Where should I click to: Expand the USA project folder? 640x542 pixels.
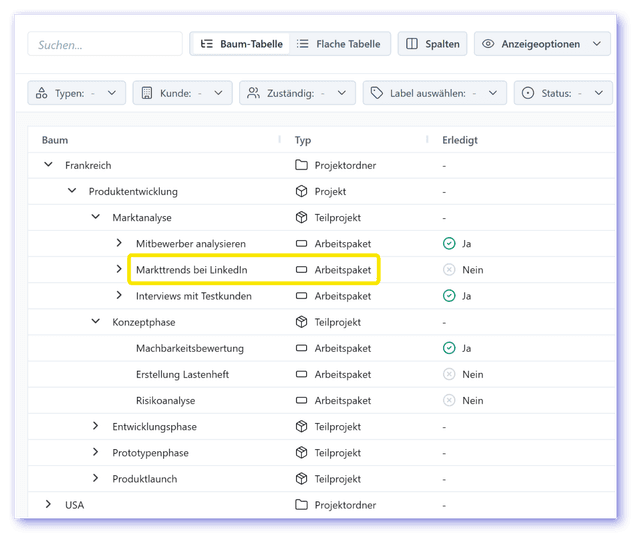pos(48,505)
